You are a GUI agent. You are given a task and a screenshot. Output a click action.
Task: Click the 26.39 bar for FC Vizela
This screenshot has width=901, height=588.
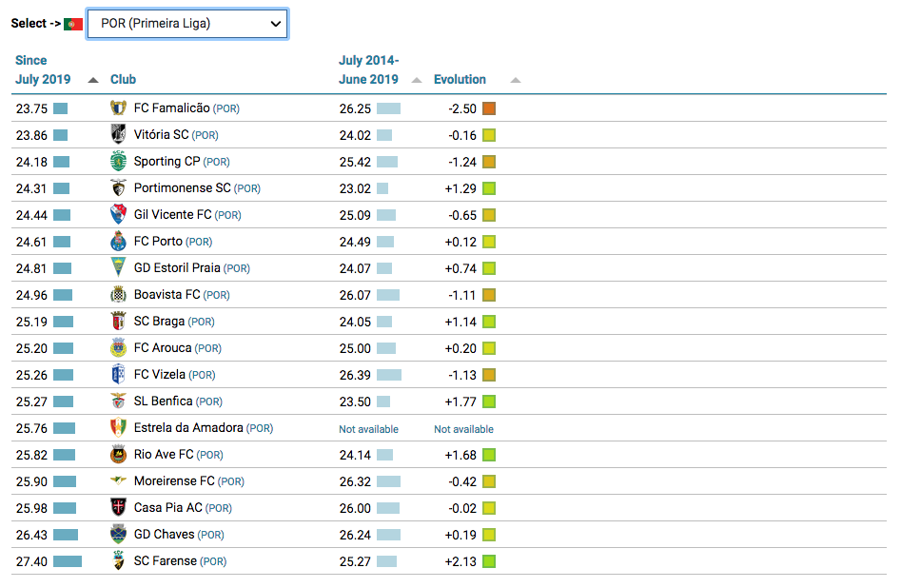coord(389,375)
